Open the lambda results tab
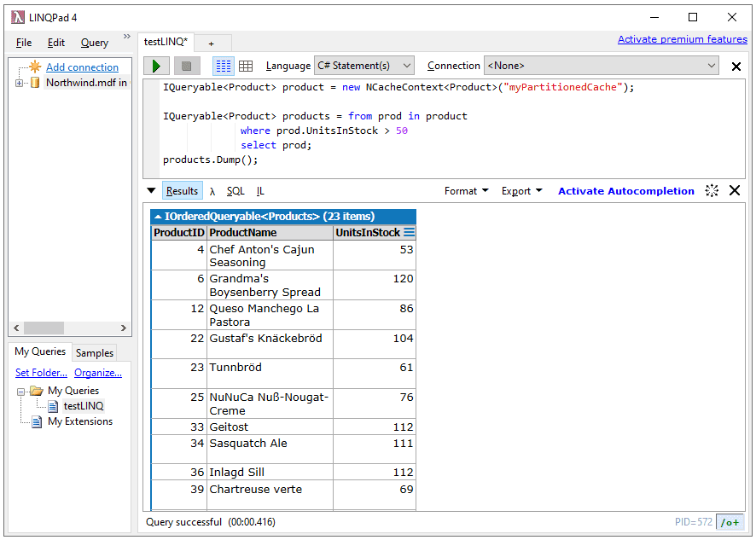 (212, 191)
